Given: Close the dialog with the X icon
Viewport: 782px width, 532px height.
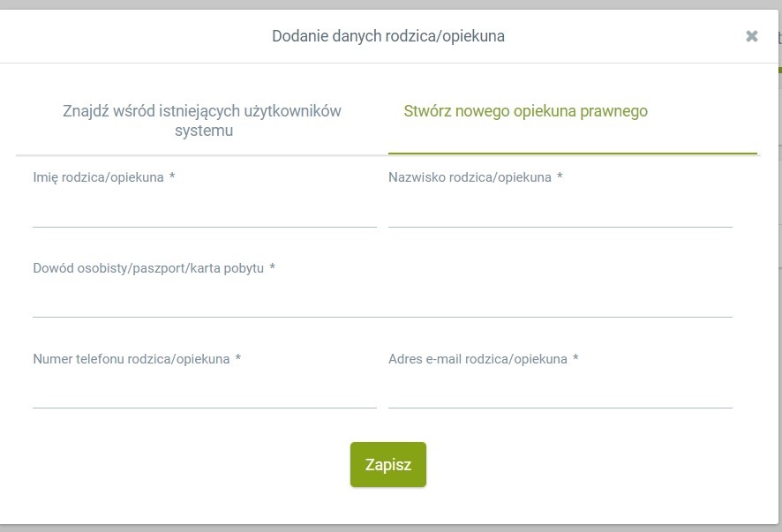Looking at the screenshot, I should click(x=752, y=36).
